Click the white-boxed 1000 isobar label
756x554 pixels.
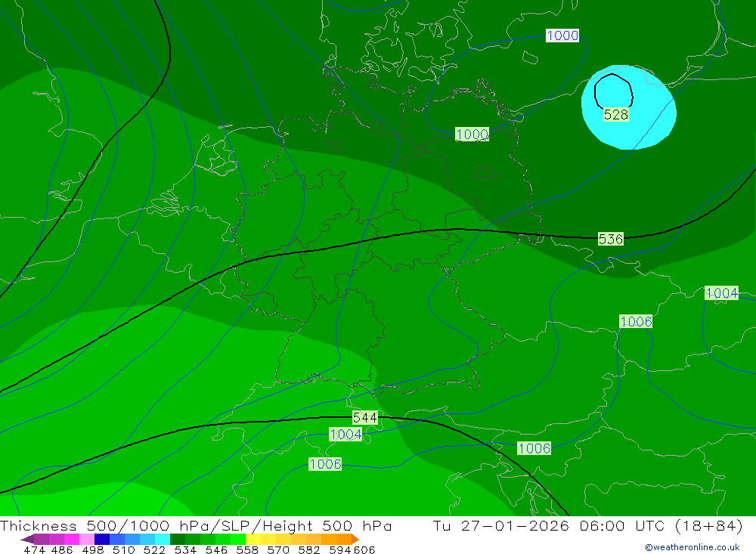(x=562, y=36)
